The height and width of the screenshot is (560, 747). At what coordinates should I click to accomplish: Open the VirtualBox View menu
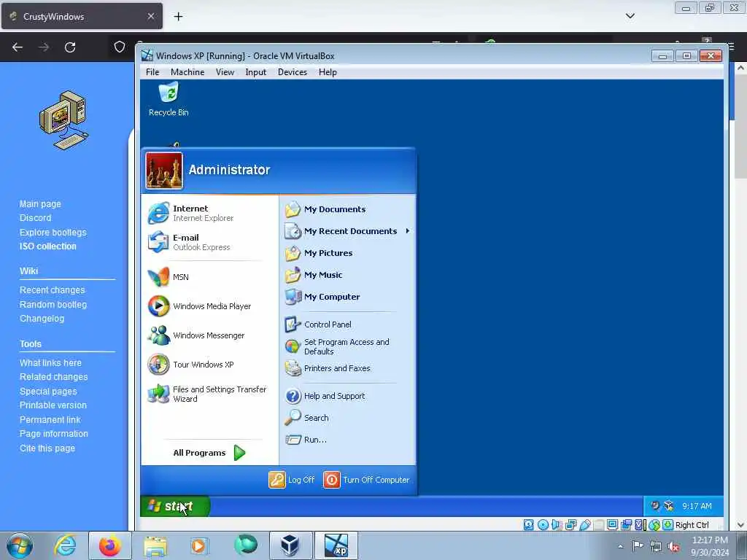(x=225, y=72)
